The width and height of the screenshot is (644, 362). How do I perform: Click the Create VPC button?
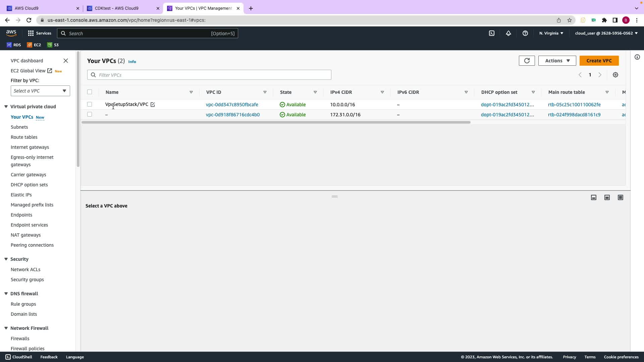point(599,61)
